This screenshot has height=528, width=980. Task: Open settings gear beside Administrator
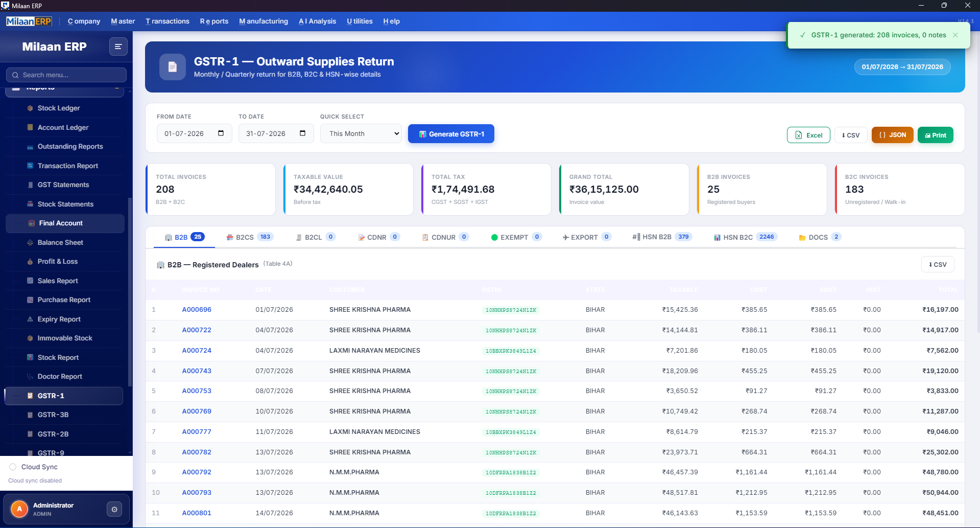click(114, 509)
